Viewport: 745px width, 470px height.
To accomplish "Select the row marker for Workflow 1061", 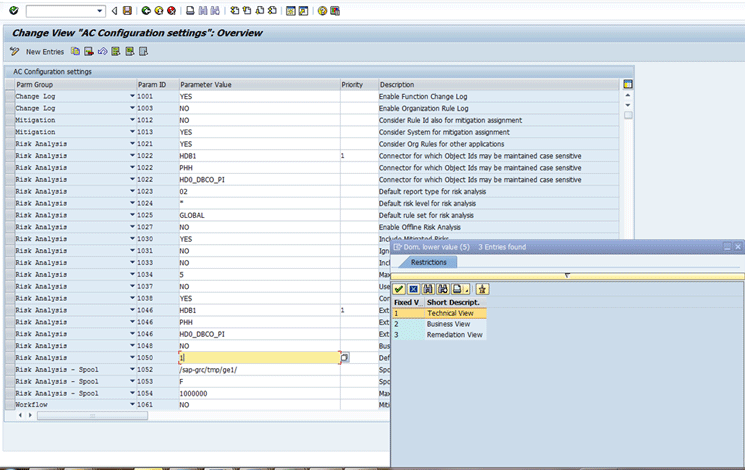I will (8, 405).
